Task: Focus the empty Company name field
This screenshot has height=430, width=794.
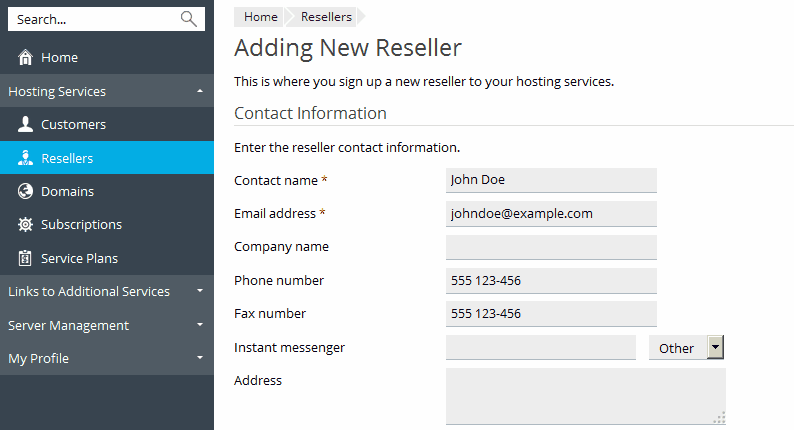Action: click(x=551, y=247)
